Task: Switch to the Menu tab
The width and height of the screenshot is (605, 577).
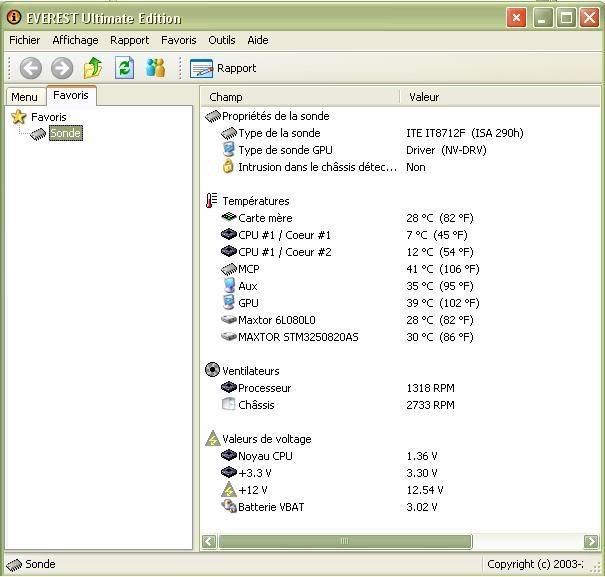Action: (x=24, y=97)
